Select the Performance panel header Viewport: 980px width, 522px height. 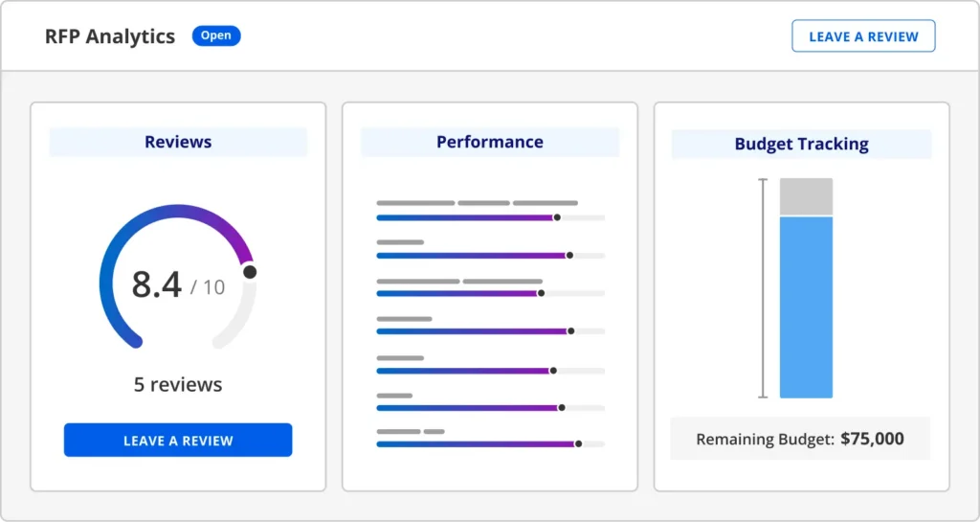click(x=489, y=142)
